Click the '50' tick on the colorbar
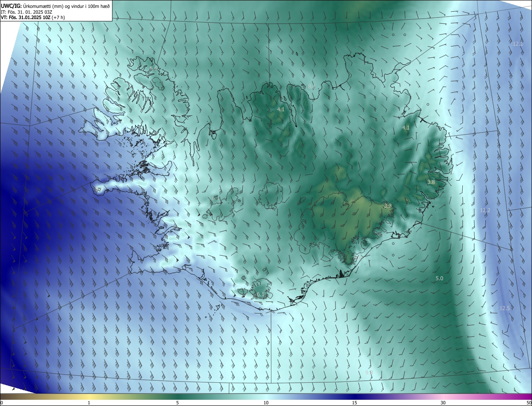Viewport: 532px width, 406px height. (x=529, y=403)
